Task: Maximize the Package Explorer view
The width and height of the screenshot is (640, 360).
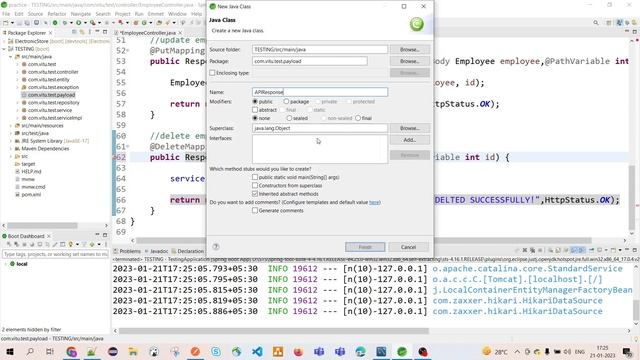Action: (105, 32)
